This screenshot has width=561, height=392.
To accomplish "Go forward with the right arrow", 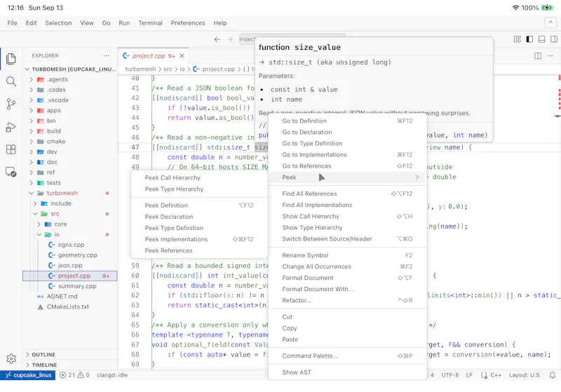I will (x=230, y=39).
